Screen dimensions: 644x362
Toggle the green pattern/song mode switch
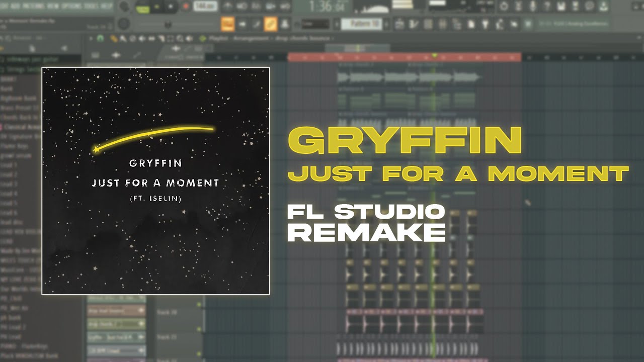pos(143,7)
